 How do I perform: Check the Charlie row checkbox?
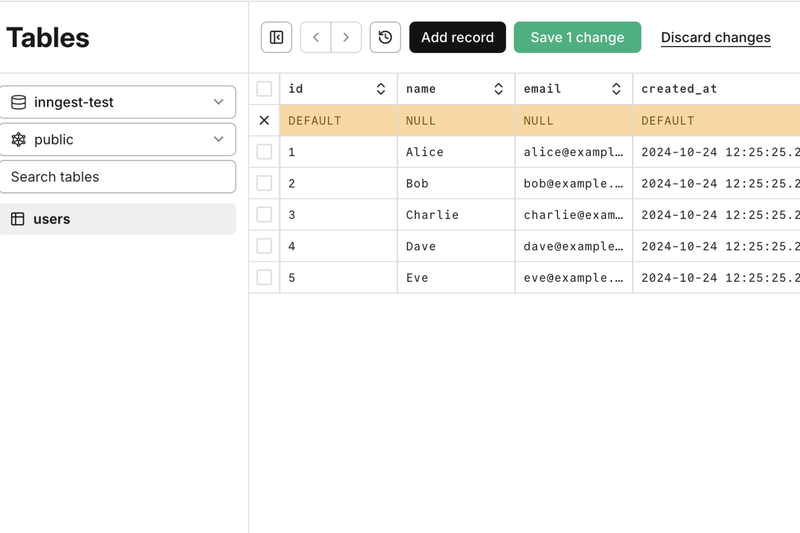coord(264,214)
